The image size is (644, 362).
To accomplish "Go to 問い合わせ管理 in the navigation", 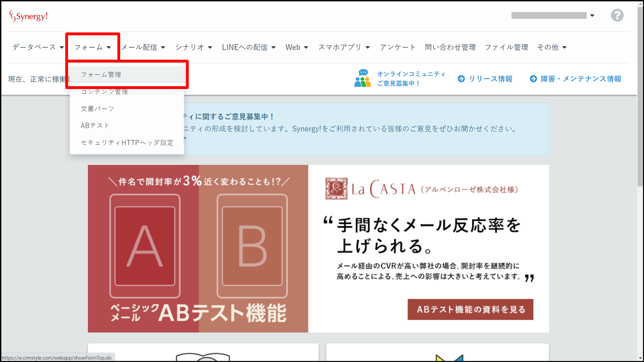I will pyautogui.click(x=450, y=47).
